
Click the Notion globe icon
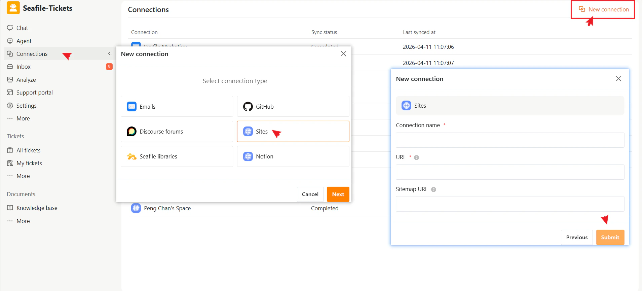248,156
